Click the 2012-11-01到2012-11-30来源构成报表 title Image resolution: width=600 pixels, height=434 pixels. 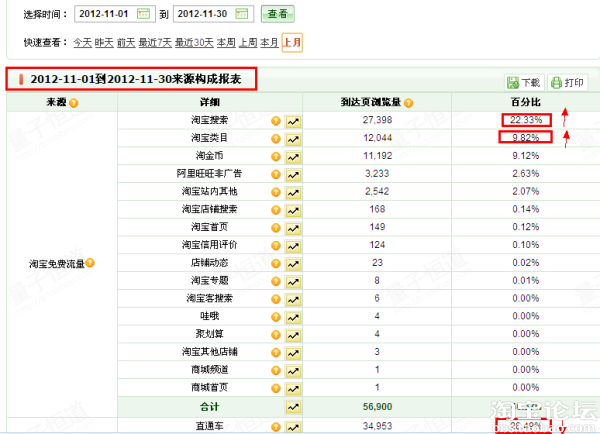pos(136,79)
